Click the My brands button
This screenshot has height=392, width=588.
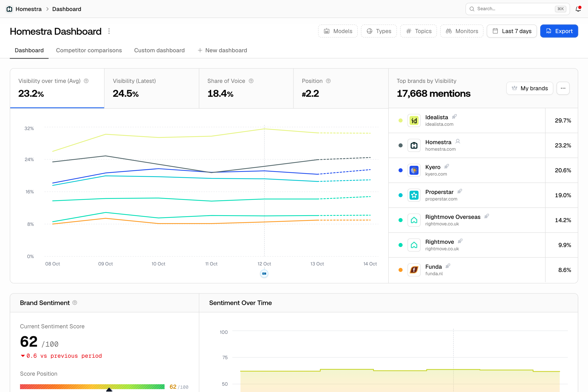(529, 88)
